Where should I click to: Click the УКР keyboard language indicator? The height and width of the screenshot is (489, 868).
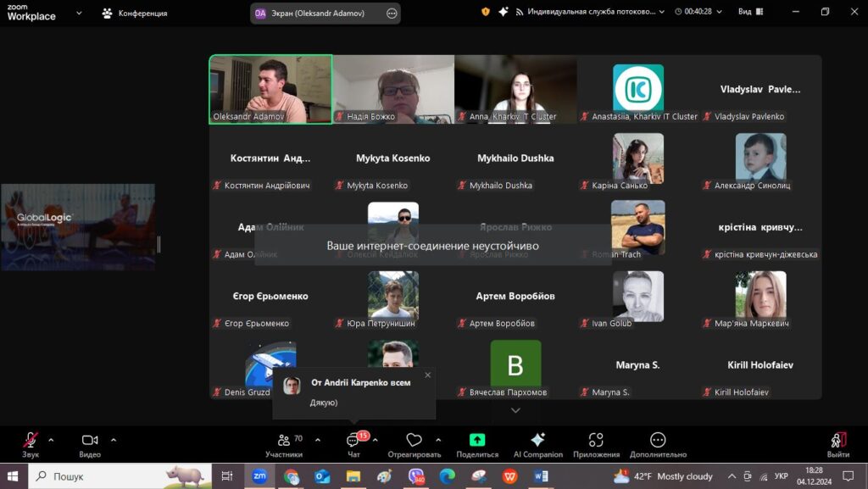coord(781,476)
